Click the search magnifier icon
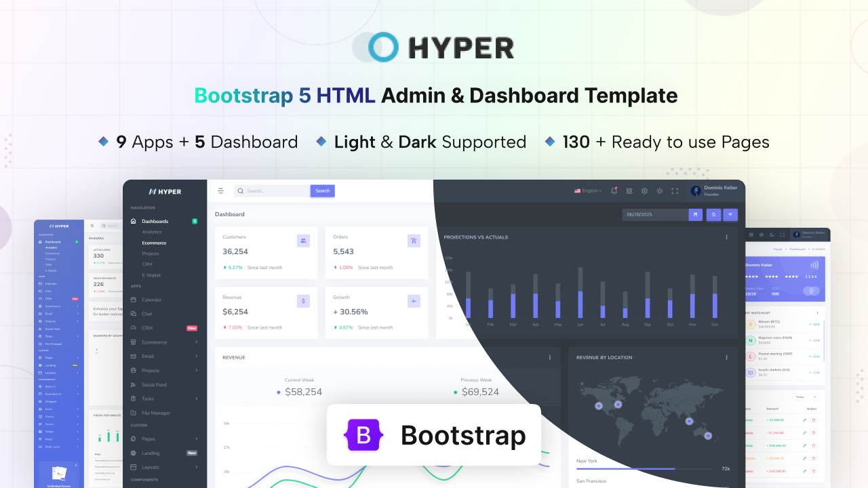 pyautogui.click(x=240, y=191)
